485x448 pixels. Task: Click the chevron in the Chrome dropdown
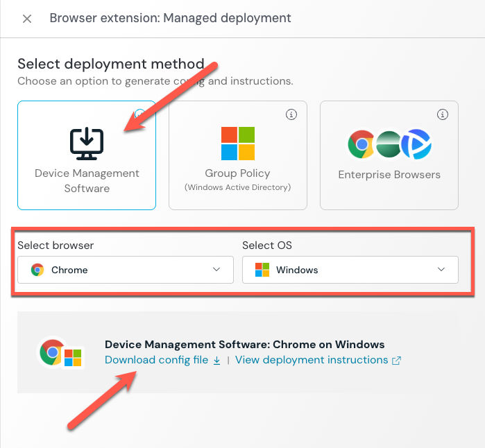coord(216,269)
